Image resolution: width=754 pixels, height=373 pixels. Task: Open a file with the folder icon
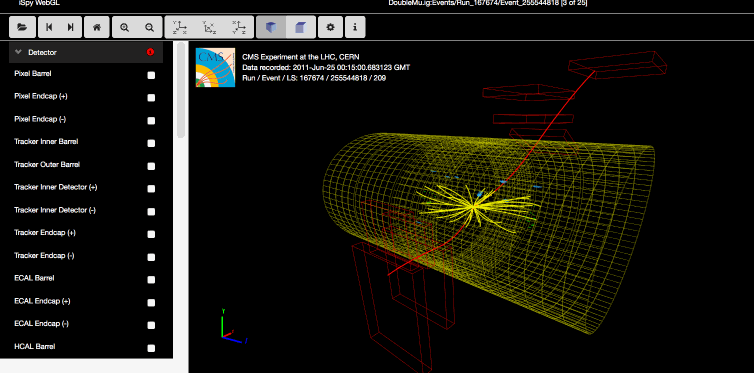[22, 27]
